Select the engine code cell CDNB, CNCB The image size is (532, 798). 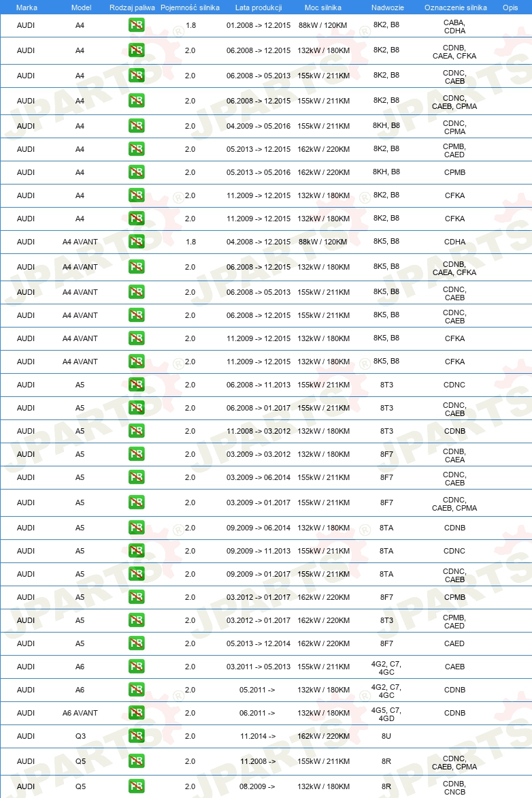click(454, 788)
